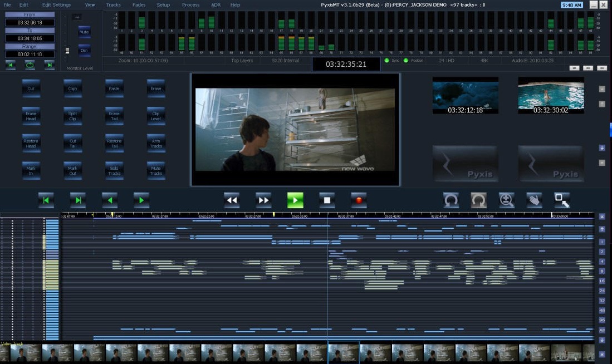Click up arrow beside the 03:32:30:02 thumbnail

tap(602, 104)
